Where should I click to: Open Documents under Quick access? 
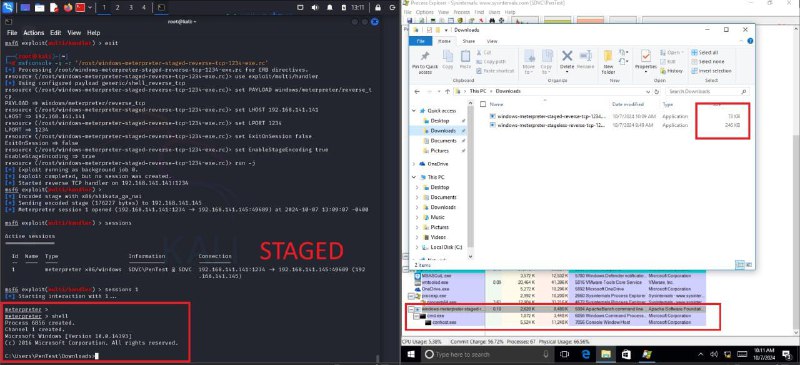pos(443,141)
